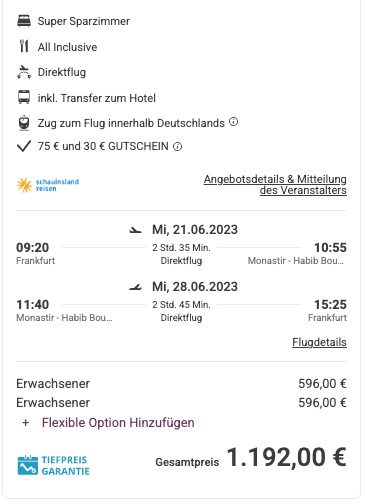Click the airplane icon beside Direktflug

coord(24,72)
